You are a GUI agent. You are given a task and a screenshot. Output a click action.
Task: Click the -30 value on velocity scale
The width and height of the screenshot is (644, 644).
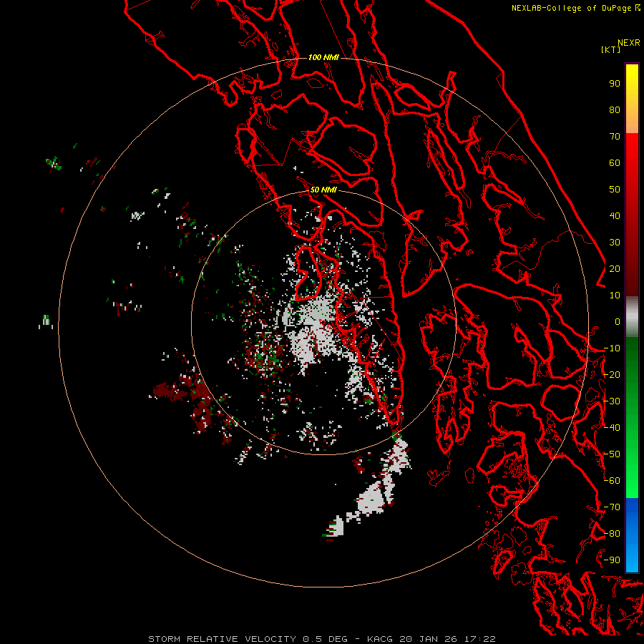click(612, 401)
